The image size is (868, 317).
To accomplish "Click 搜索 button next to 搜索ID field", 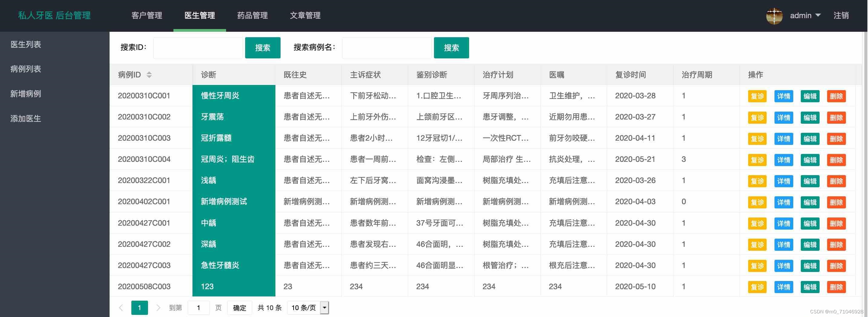I will tap(263, 47).
